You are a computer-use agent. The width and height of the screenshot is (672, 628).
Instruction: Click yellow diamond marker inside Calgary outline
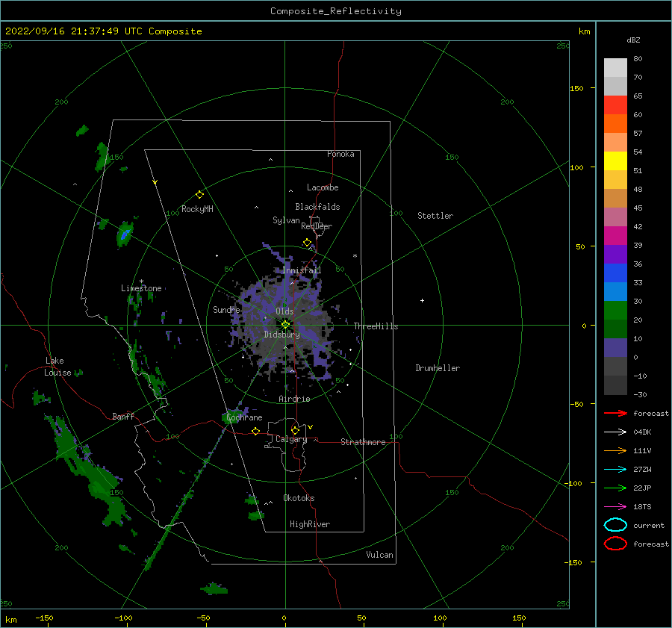(x=295, y=430)
